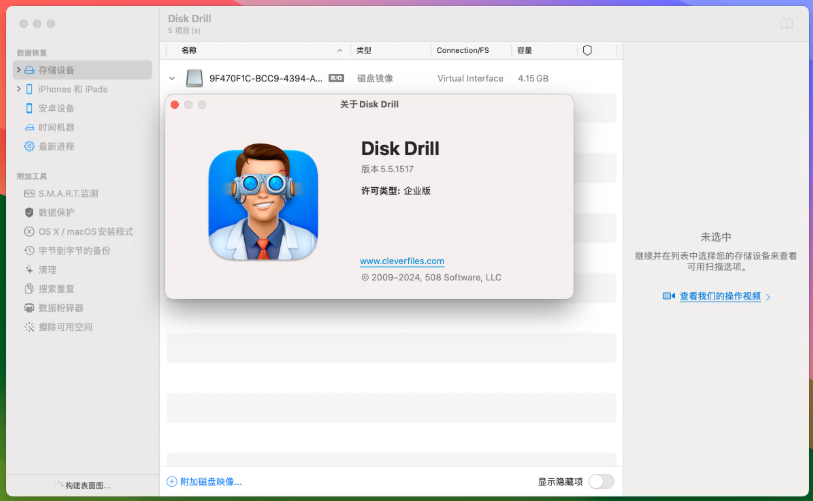Click the OS X / macOS安装程式 icon

(29, 232)
